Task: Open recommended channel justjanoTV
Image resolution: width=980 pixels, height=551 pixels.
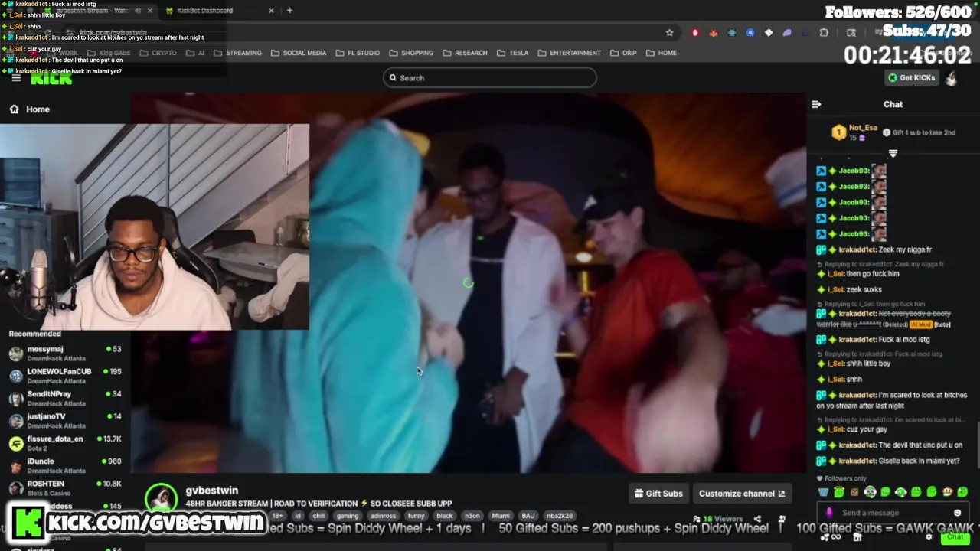Action: pyautogui.click(x=65, y=420)
